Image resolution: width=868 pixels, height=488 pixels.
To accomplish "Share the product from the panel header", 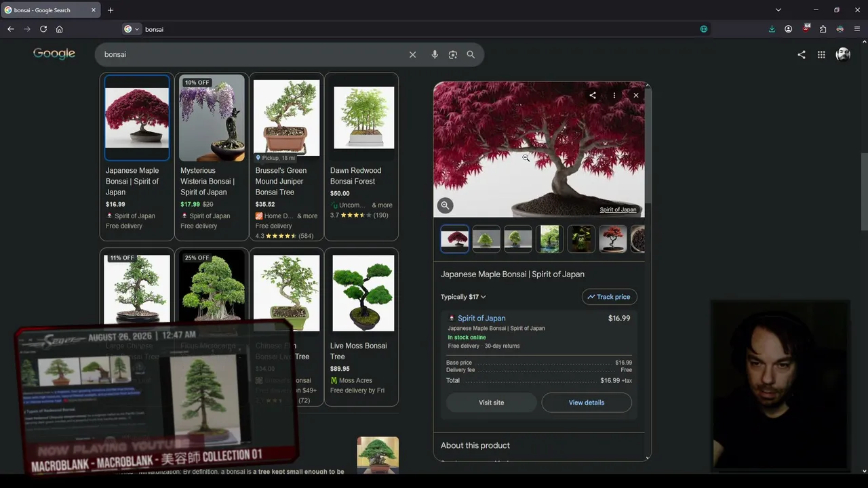I will pyautogui.click(x=593, y=96).
